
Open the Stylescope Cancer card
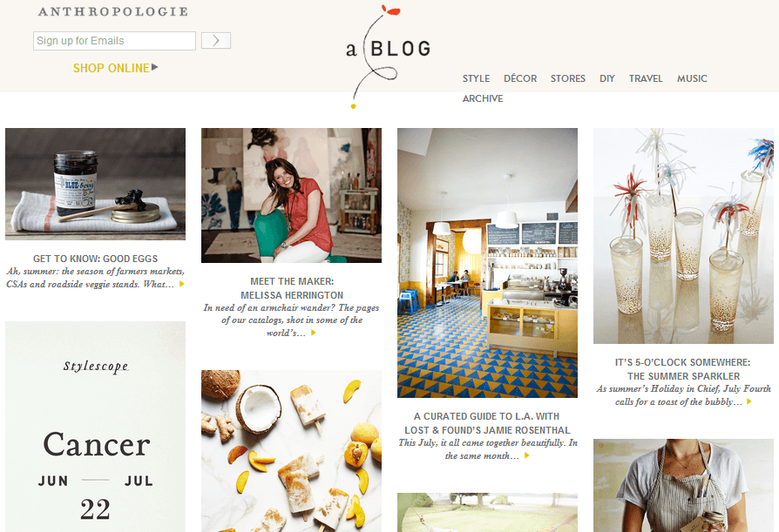pyautogui.click(x=95, y=427)
